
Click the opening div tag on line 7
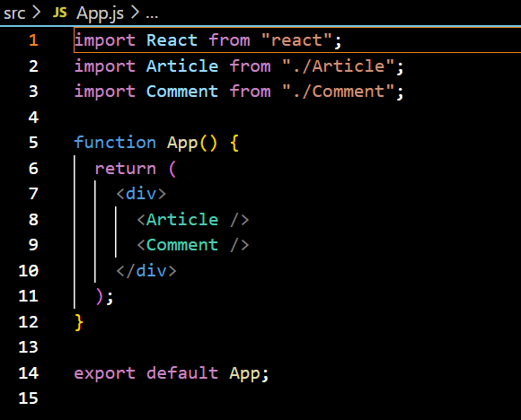[x=141, y=194]
